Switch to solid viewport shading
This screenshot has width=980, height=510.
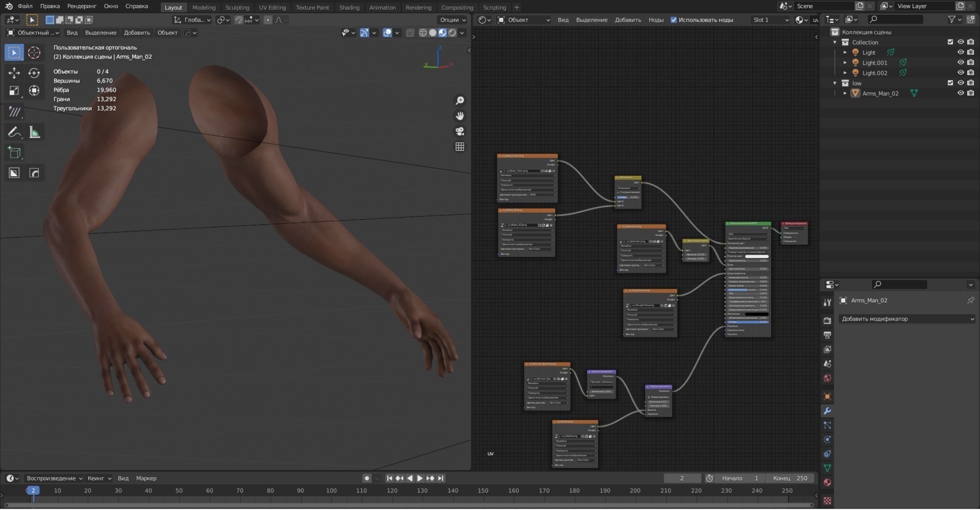[433, 33]
